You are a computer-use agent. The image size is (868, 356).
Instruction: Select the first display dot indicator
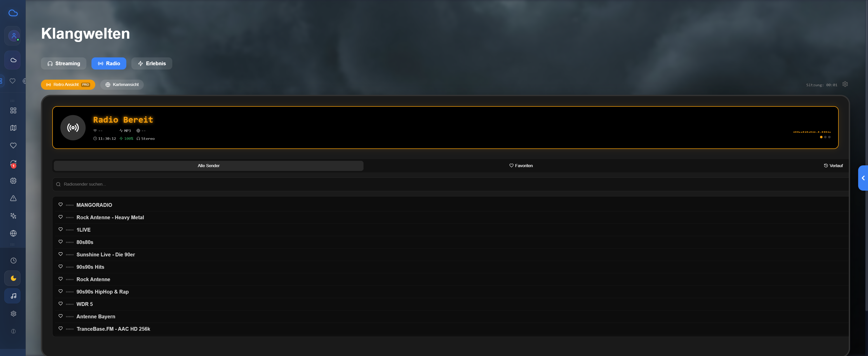tap(821, 137)
